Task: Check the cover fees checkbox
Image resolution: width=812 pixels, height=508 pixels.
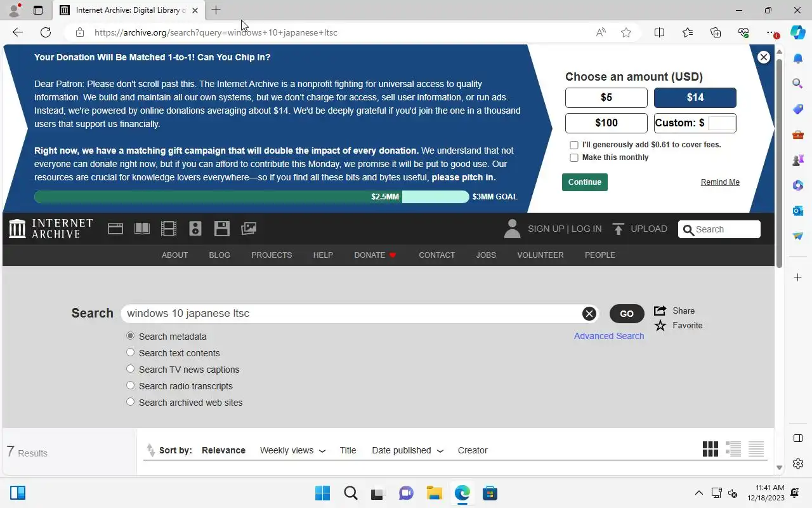Action: (574, 145)
